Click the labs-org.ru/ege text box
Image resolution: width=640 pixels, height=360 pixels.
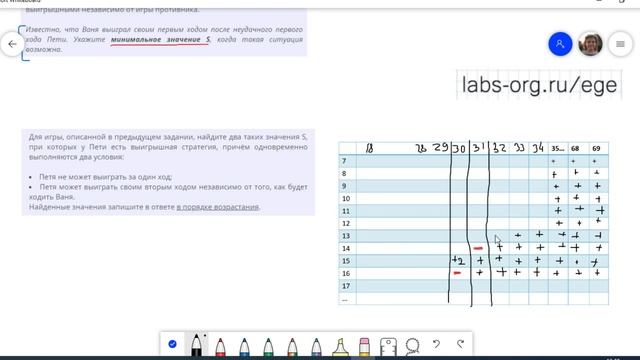(539, 85)
